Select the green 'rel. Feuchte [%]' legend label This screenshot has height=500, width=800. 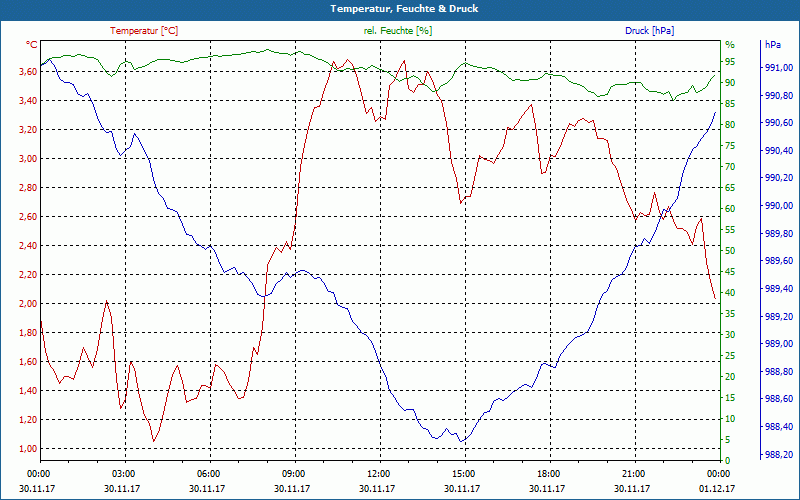coord(397,31)
